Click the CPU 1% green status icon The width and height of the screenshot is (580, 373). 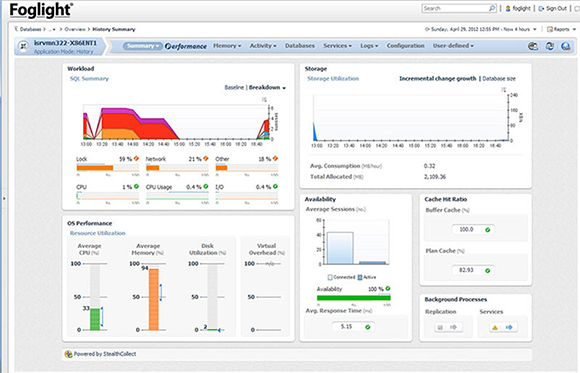coord(136,186)
